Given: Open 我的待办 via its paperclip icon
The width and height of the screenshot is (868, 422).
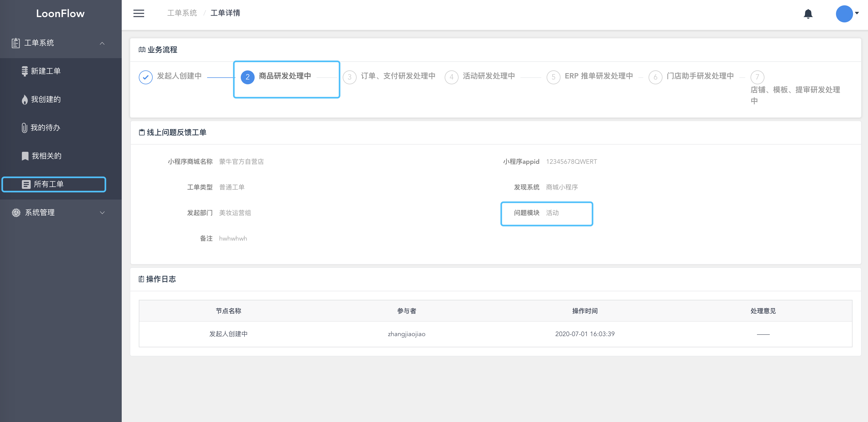Looking at the screenshot, I should pyautogui.click(x=25, y=128).
